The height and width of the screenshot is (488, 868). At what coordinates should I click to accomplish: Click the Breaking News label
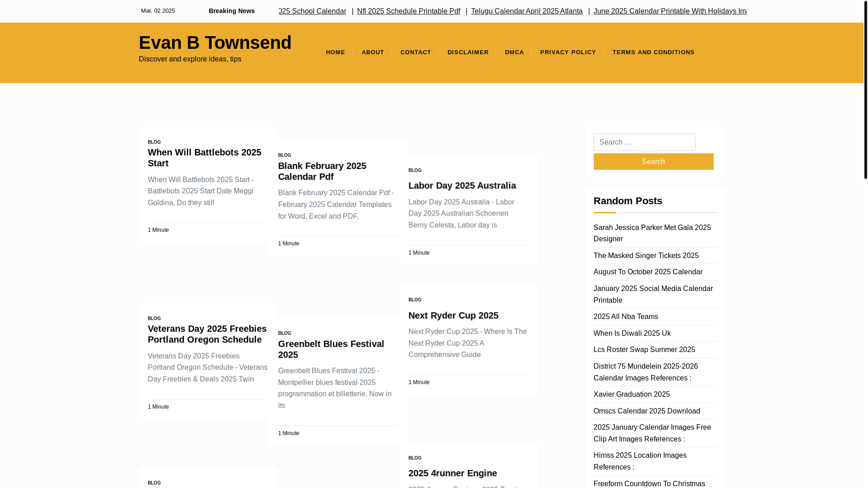point(231,11)
